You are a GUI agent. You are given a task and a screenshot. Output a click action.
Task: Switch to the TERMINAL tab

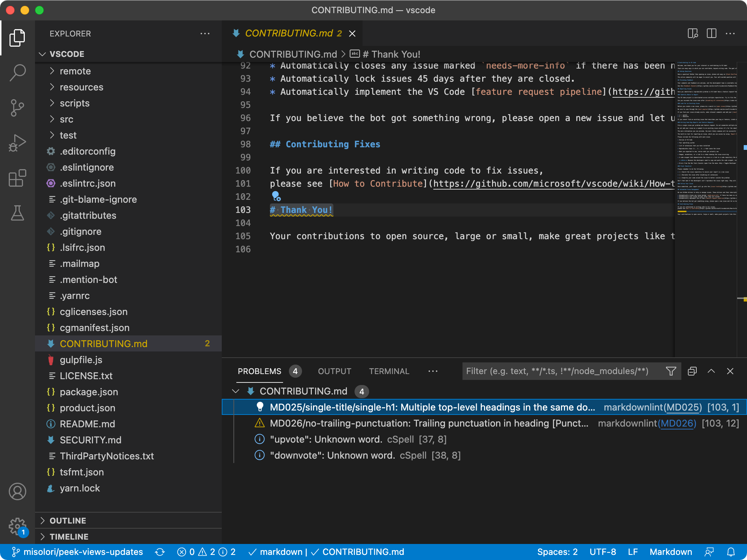coord(389,371)
